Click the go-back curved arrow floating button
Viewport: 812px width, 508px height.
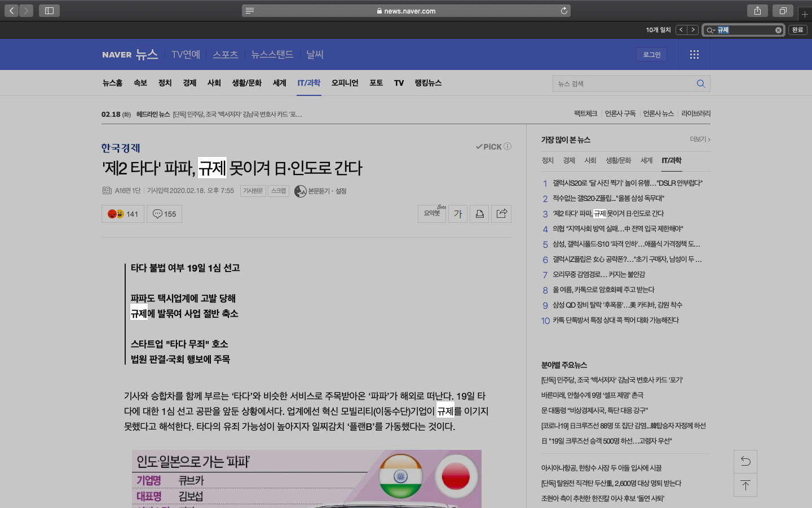[745, 462]
